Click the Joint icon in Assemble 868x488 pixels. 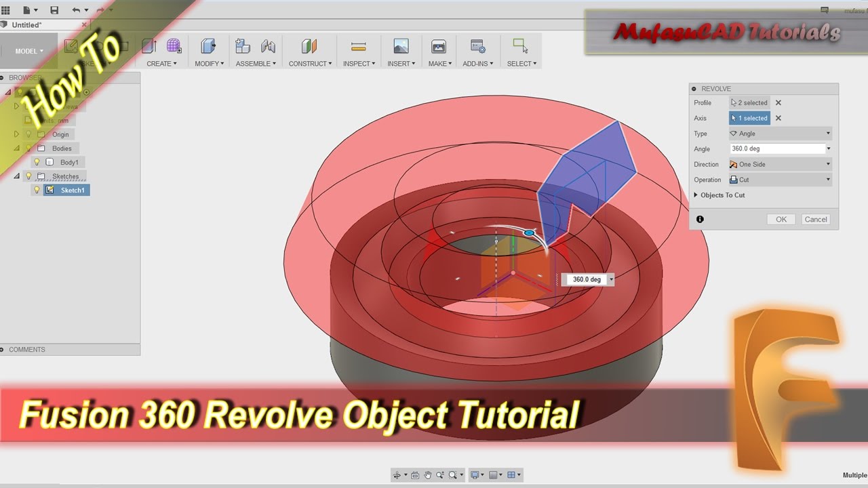point(268,46)
